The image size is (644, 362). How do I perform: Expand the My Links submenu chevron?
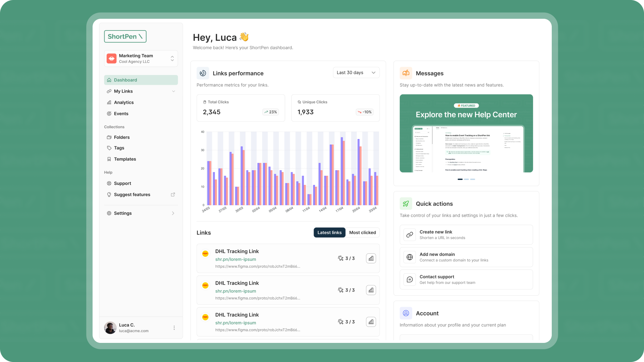[173, 91]
